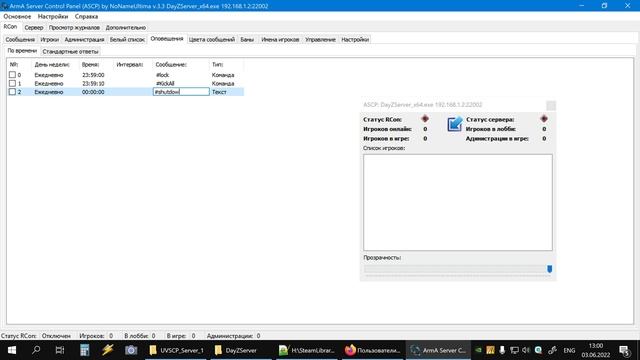The height and width of the screenshot is (360, 640).
Task: Open the Основное menu
Action: tap(17, 16)
